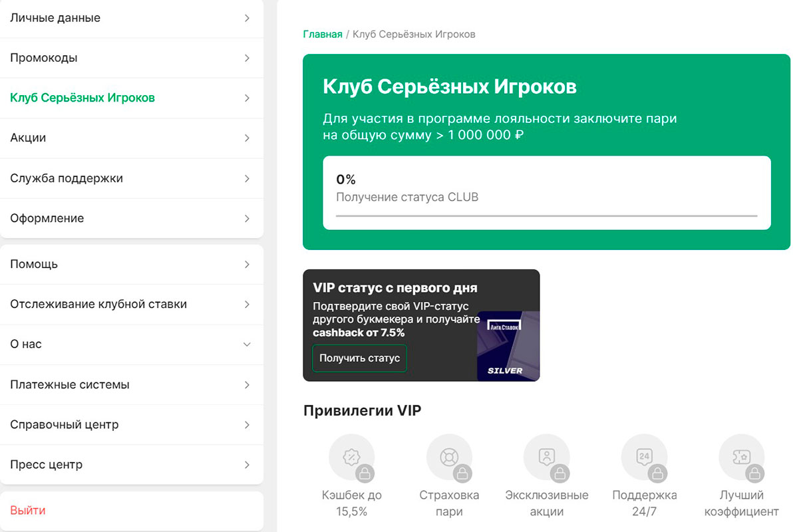Open the Эксклюзивные акции privilege icon
The width and height of the screenshot is (807, 532).
coord(547,458)
